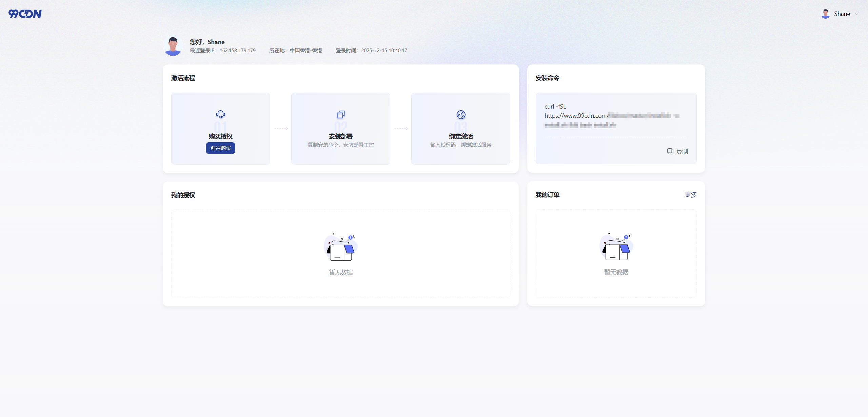868x417 pixels.
Task: Click the large profile avatar beside 您好
Action: click(x=173, y=46)
